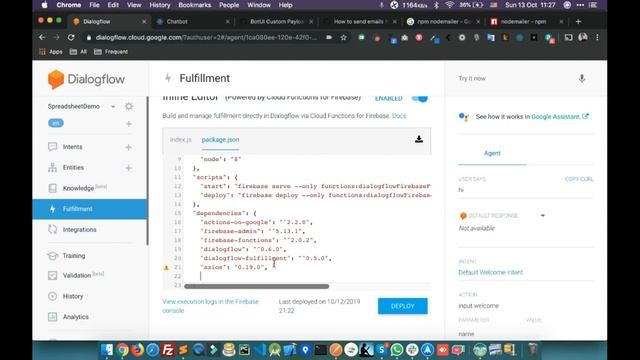Open the Training section icon
The height and width of the screenshot is (360, 640).
click(x=53, y=256)
